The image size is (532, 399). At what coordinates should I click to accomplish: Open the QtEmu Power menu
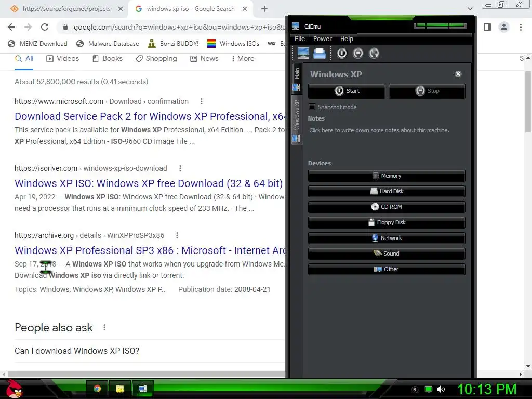[x=322, y=38]
